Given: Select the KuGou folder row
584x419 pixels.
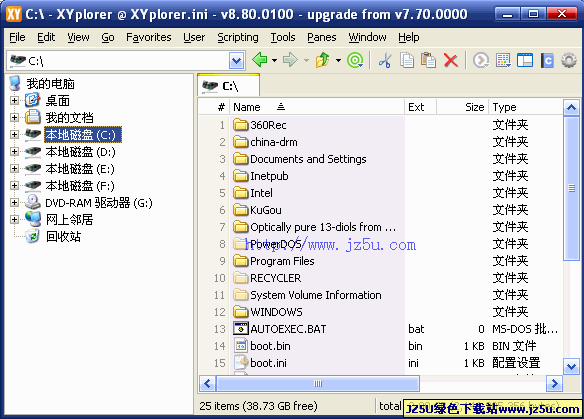Looking at the screenshot, I should point(380,210).
